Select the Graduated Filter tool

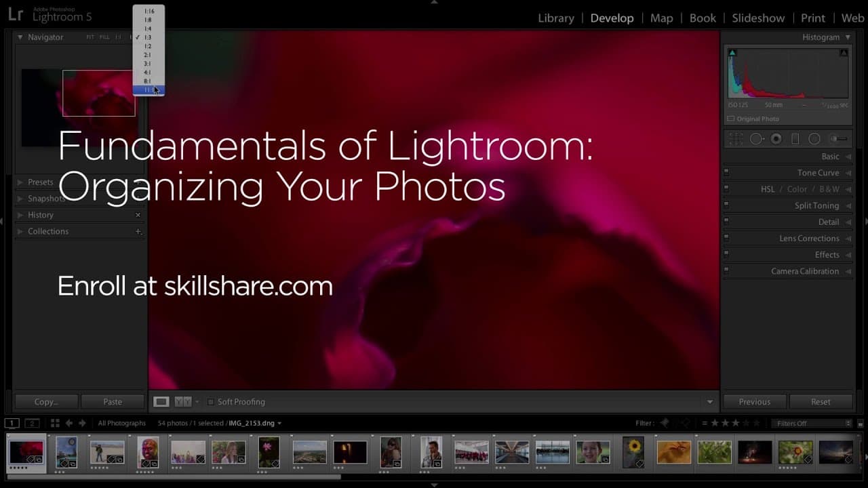tap(795, 139)
